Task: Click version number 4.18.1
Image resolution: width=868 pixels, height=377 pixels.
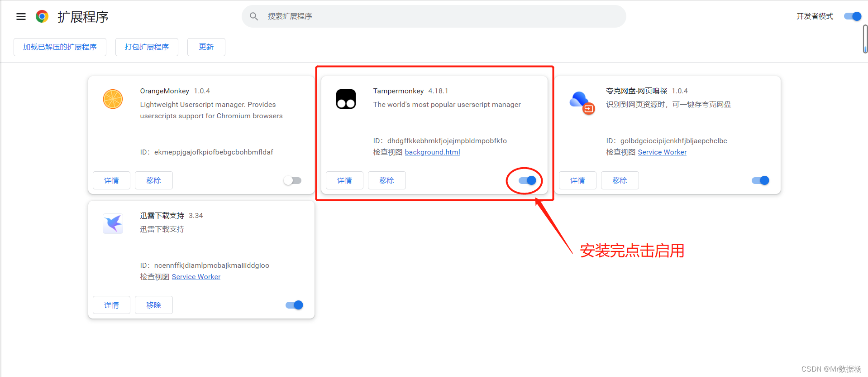Action: [438, 91]
